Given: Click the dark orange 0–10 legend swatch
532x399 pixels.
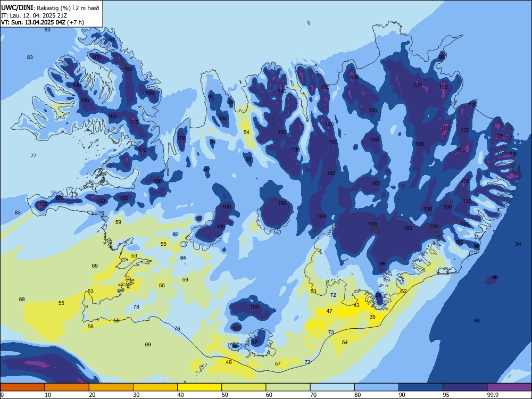Looking at the screenshot, I should point(23,387).
